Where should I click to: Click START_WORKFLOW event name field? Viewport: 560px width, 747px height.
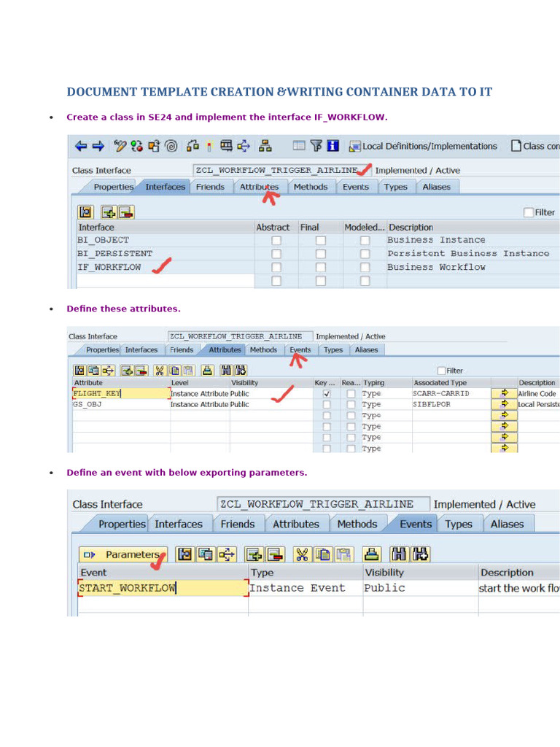(163, 588)
